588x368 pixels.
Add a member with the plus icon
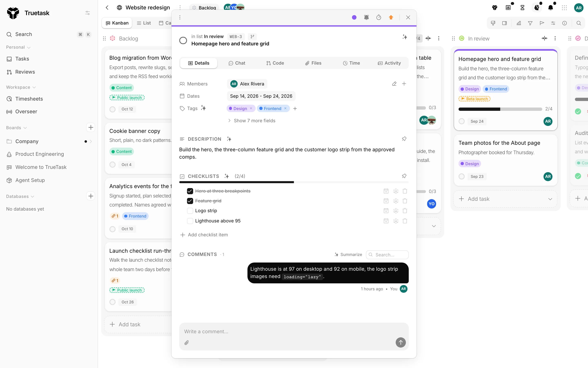click(x=404, y=84)
